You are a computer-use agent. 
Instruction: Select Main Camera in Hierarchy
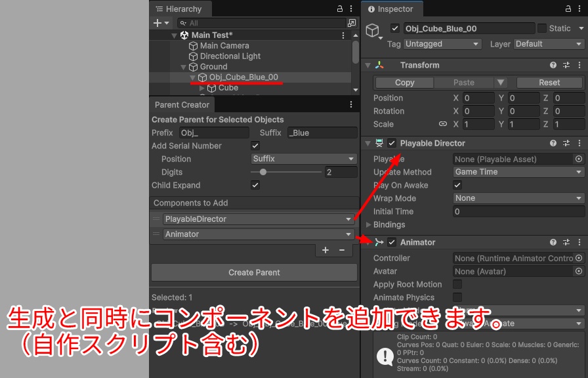point(224,46)
